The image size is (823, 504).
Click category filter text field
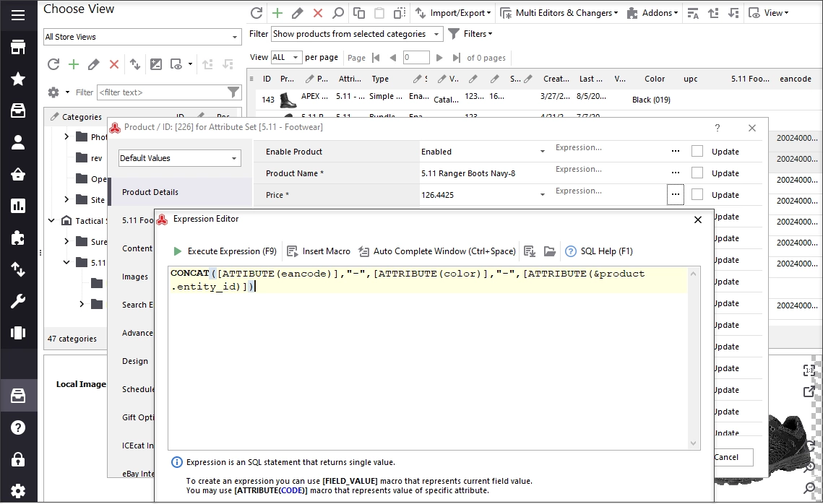point(162,92)
